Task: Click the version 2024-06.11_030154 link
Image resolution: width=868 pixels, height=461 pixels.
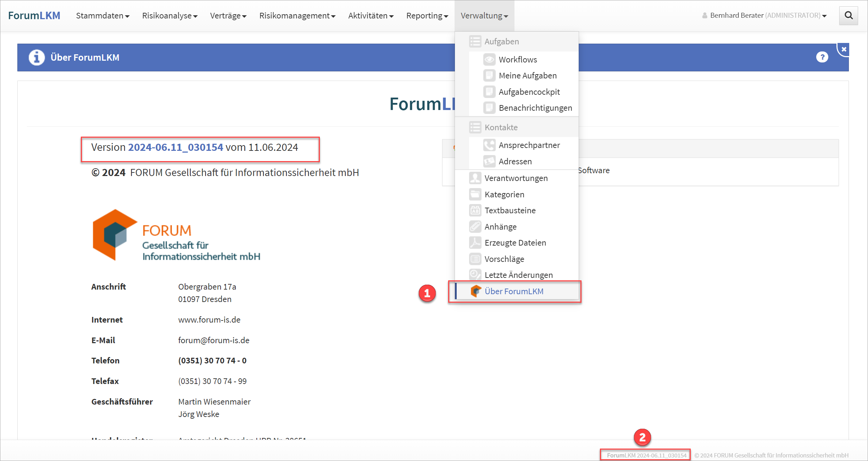Action: [176, 147]
